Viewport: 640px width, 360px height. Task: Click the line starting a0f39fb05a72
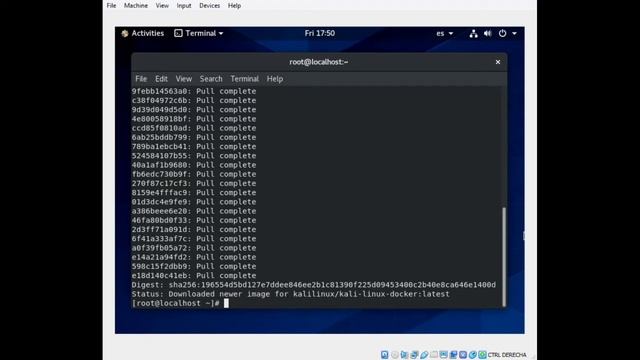(194, 248)
